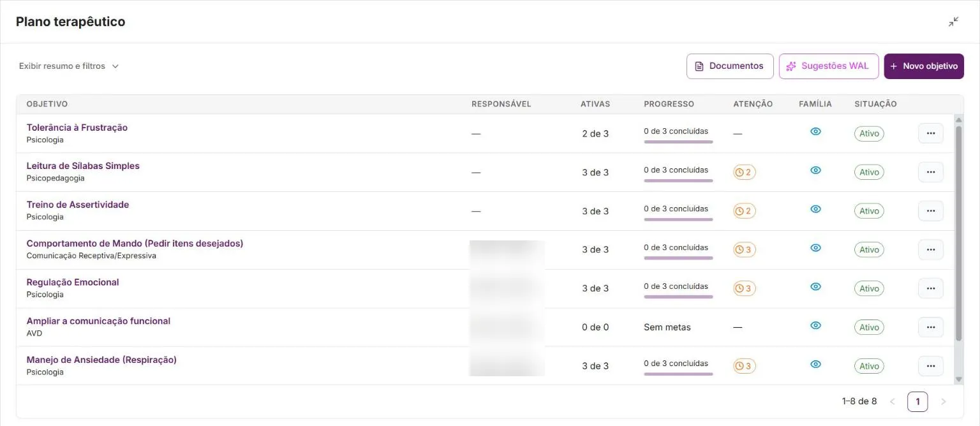This screenshot has width=980, height=426.
Task: Toggle family visibility eye for Comportamento de Mando
Action: pyautogui.click(x=815, y=247)
